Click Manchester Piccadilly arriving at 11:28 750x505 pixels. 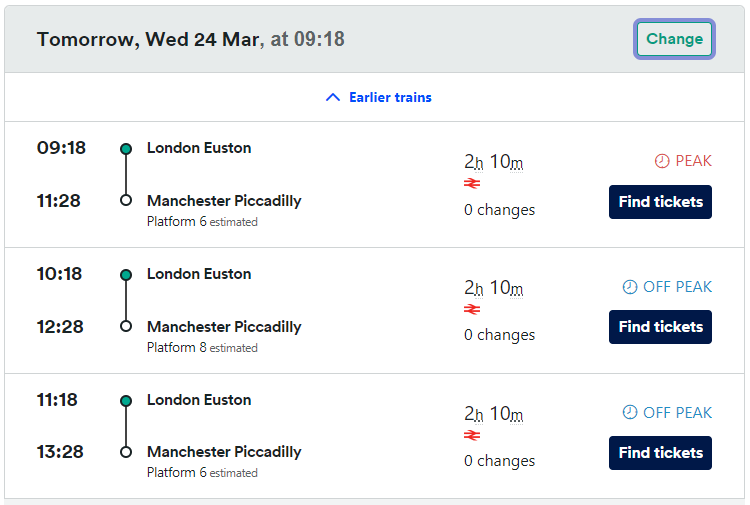tap(224, 201)
